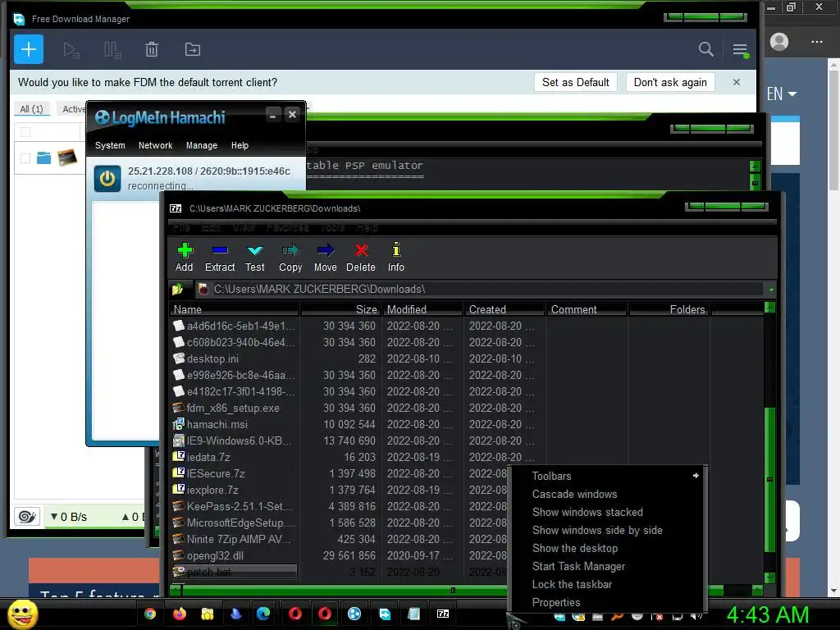Open Firefox from the taskbar
The height and width of the screenshot is (630, 840).
[180, 614]
